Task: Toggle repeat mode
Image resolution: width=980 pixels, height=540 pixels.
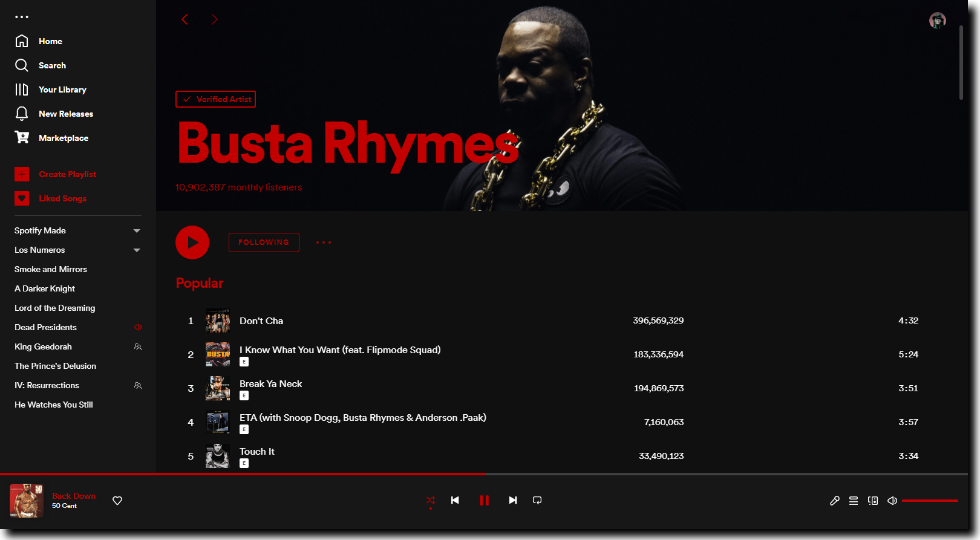Action: coord(537,500)
